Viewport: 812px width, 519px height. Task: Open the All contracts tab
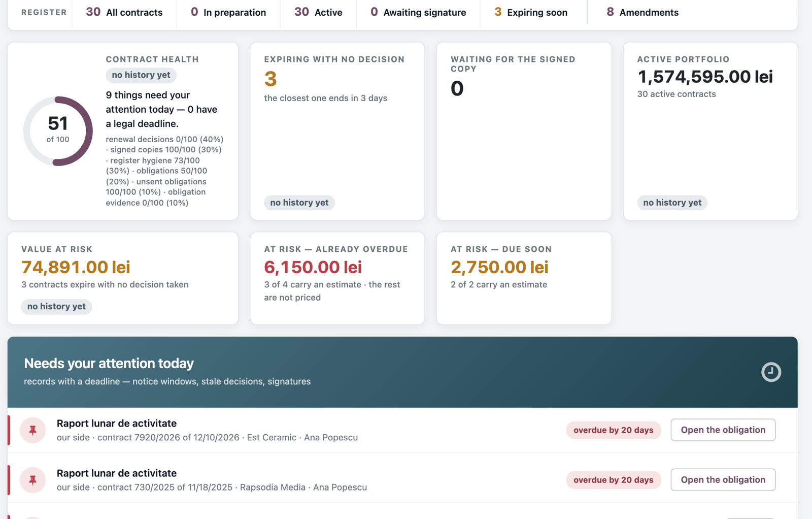tap(124, 12)
